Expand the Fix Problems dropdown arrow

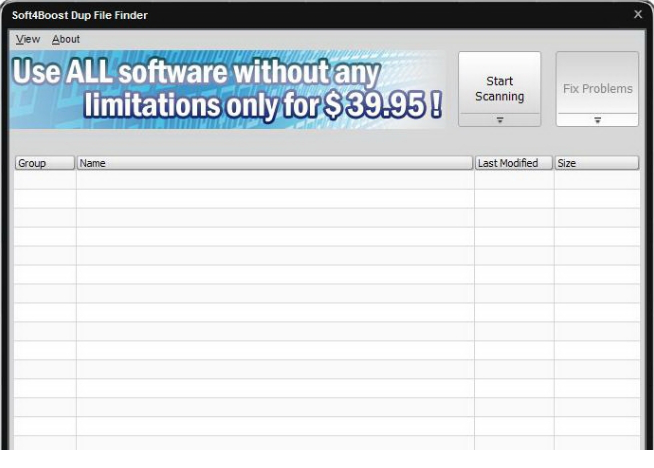[x=597, y=120]
